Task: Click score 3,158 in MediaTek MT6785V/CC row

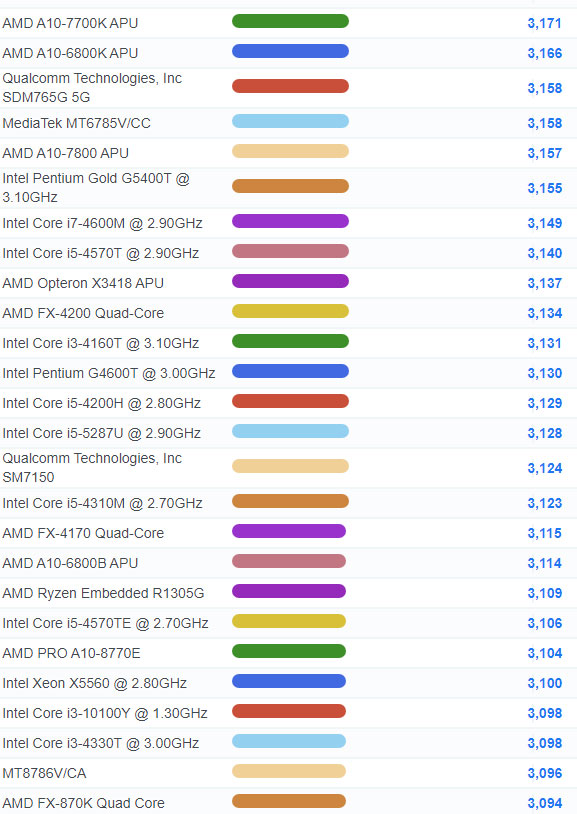Action: 544,124
